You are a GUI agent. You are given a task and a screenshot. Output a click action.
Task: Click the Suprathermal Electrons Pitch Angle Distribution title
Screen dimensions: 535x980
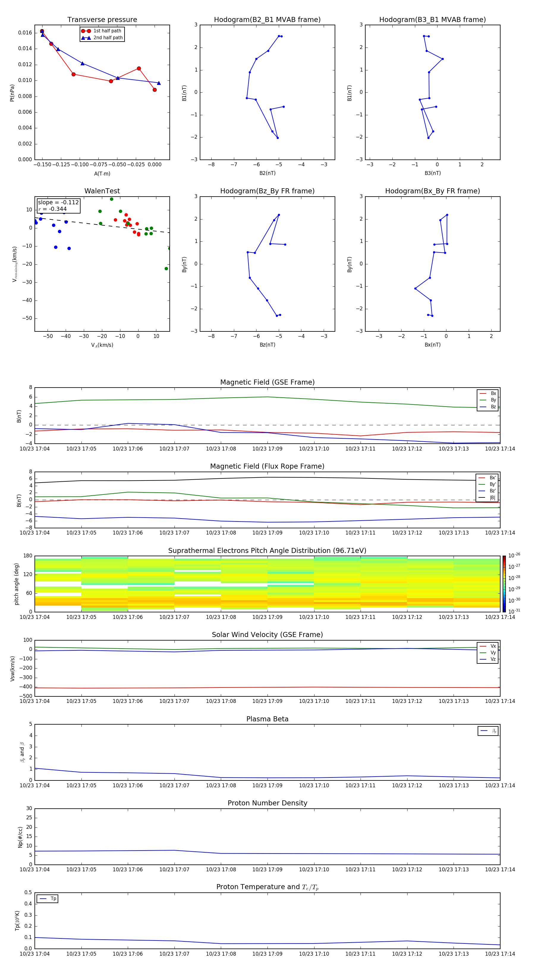point(267,551)
